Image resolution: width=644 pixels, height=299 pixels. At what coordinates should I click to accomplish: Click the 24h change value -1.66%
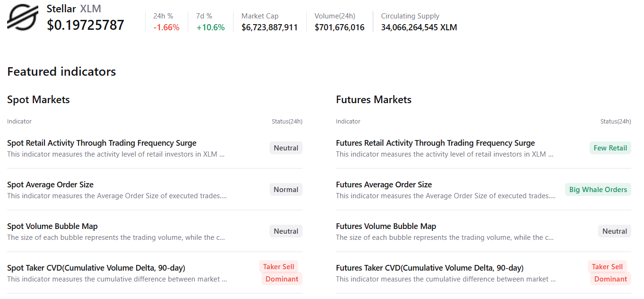pyautogui.click(x=166, y=27)
